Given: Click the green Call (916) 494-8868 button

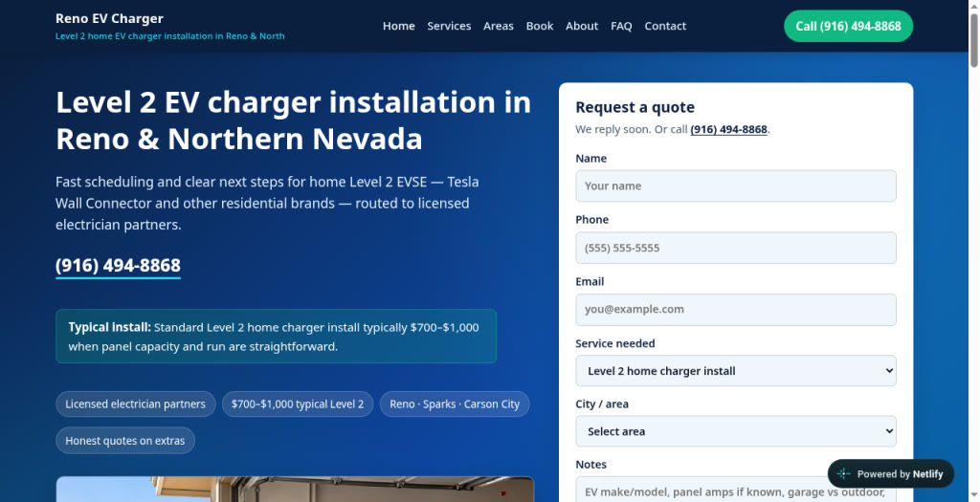Looking at the screenshot, I should tap(848, 26).
